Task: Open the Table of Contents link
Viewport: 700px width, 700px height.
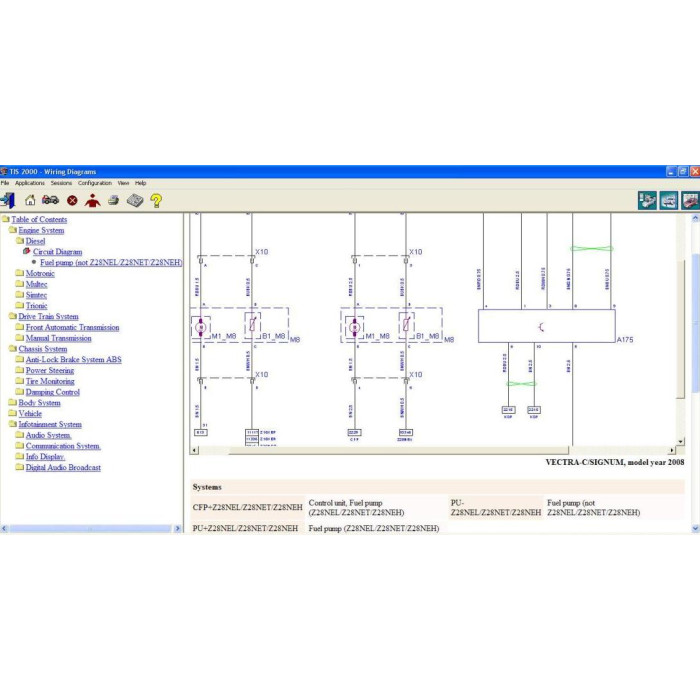Action: tap(39, 219)
